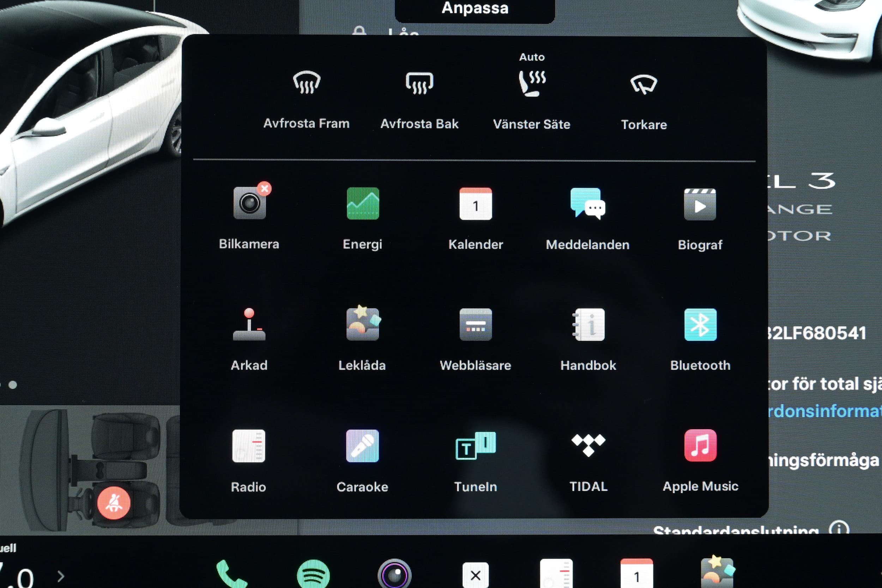
Task: Open the Energi app
Action: click(363, 204)
